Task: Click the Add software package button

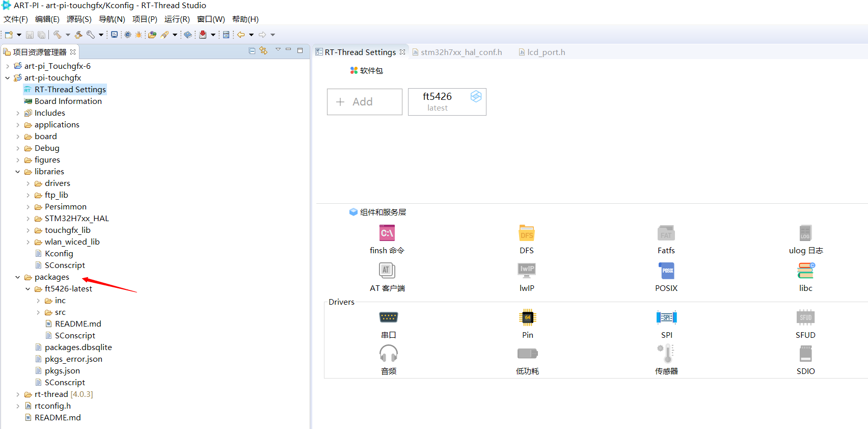Action: 365,102
